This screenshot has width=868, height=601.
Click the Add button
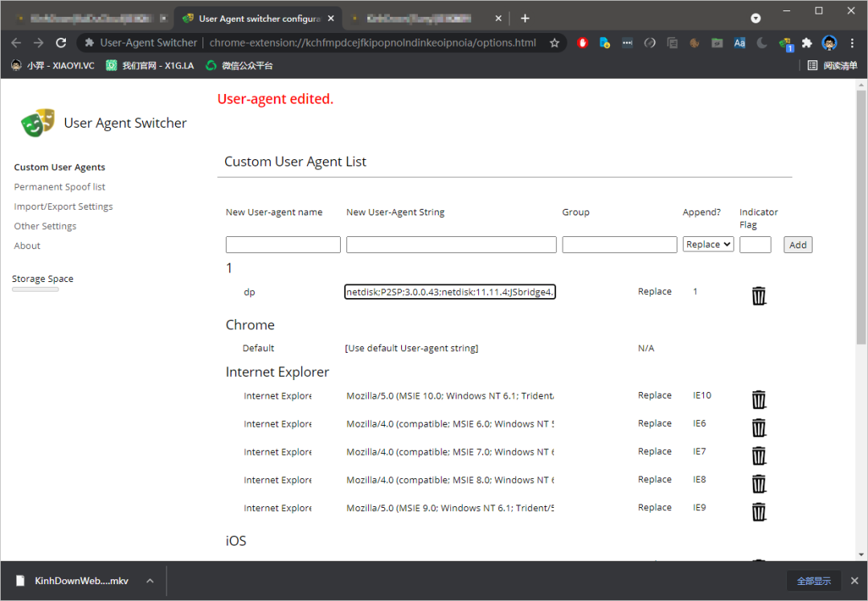click(798, 244)
